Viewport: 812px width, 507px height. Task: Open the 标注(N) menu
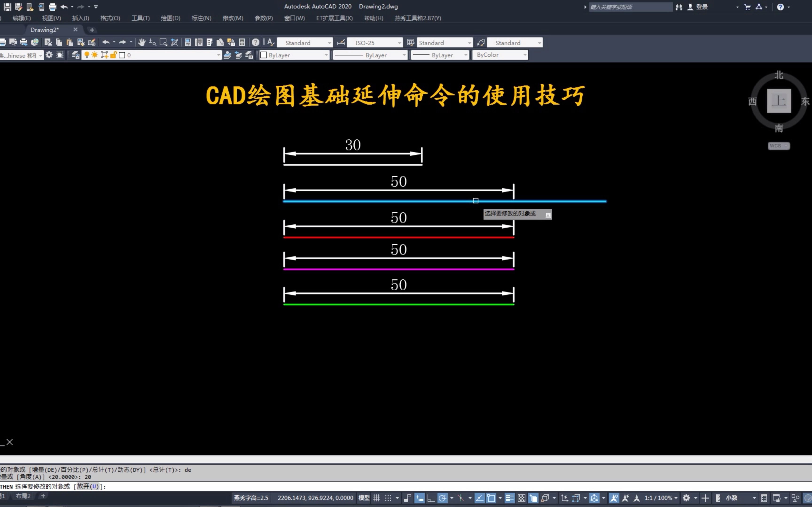click(x=201, y=18)
